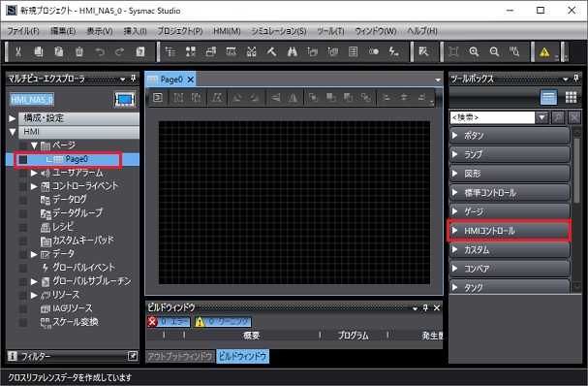Click the HMI_NA5_0 device name field
The height and width of the screenshot is (386, 588).
click(32, 100)
